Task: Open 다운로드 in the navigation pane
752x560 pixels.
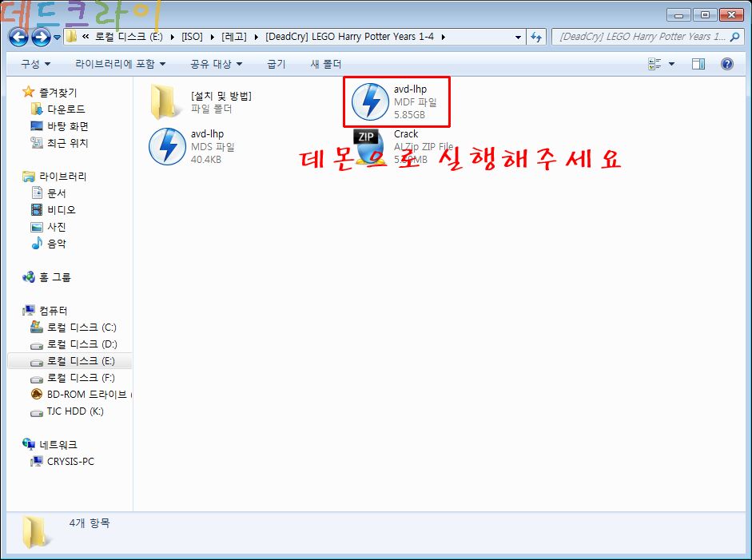Action: (x=58, y=109)
